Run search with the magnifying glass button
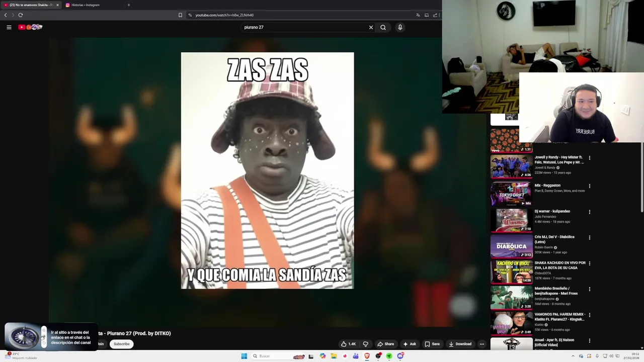This screenshot has width=644, height=362. click(x=383, y=27)
